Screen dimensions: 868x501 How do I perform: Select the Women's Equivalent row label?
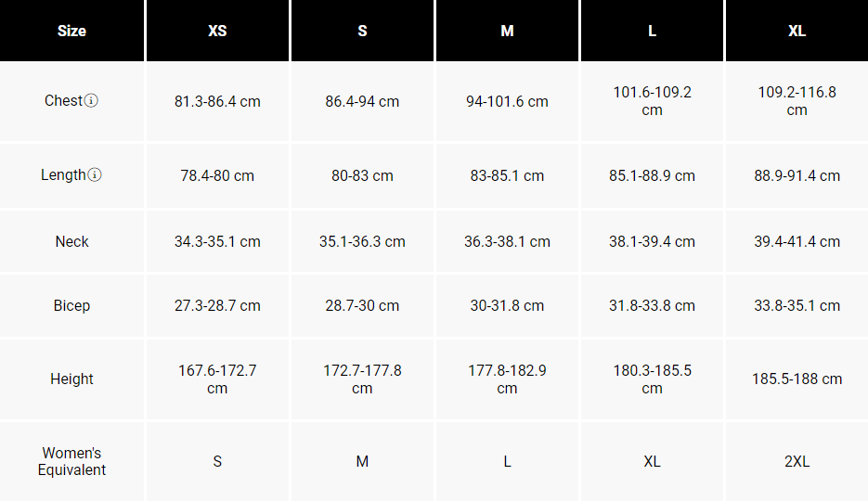click(72, 461)
